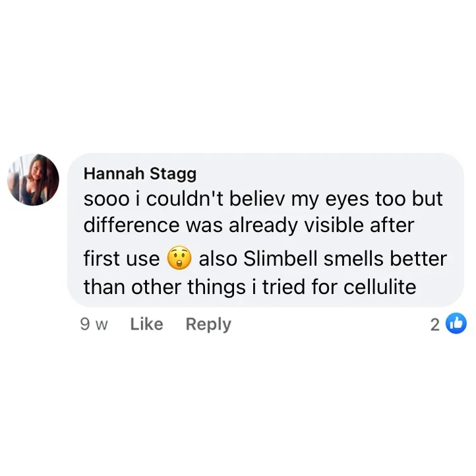Click the 9 w timestamp
476x476 pixels.
[93, 324]
